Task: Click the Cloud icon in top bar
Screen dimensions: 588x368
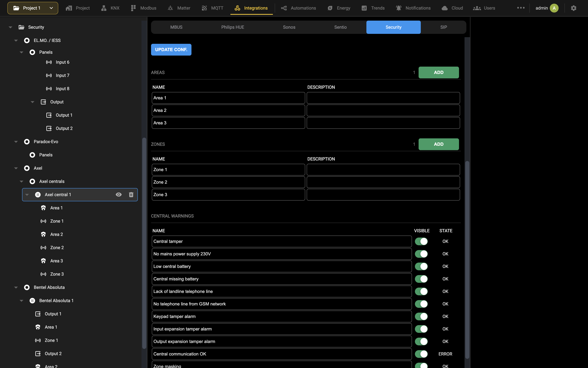Action: pyautogui.click(x=444, y=8)
